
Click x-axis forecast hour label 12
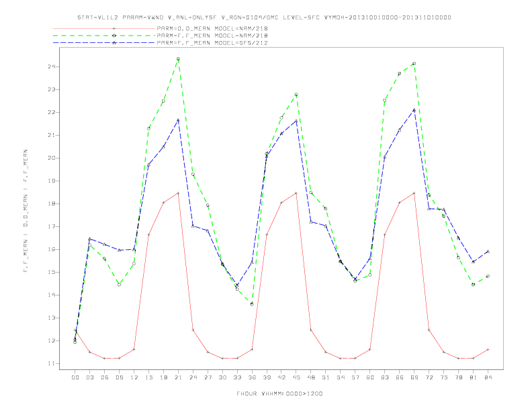click(x=134, y=377)
